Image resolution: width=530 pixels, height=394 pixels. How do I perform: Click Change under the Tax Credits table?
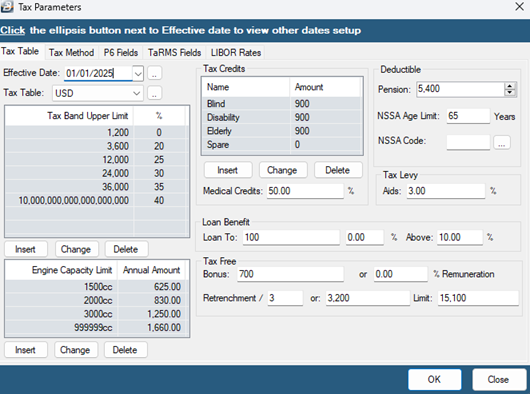click(282, 170)
